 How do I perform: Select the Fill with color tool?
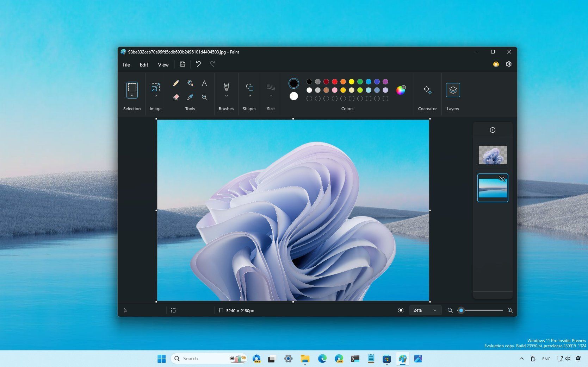(190, 83)
